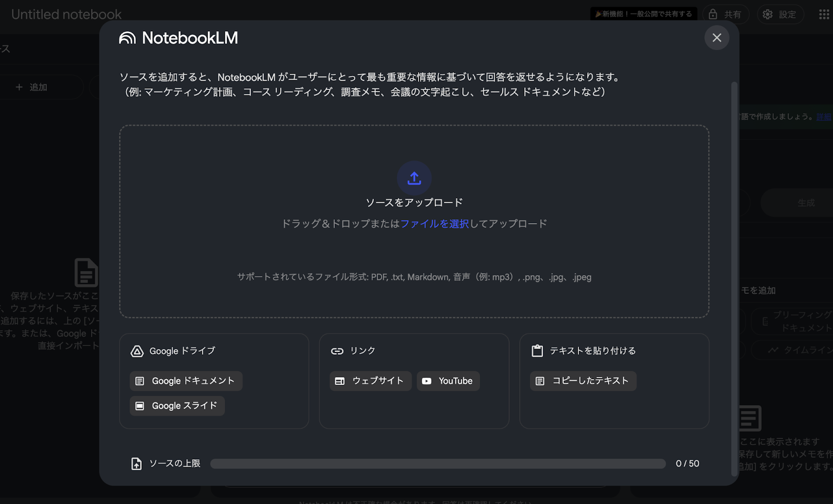Click the clipboard paste text icon
This screenshot has height=504, width=833.
(x=537, y=351)
